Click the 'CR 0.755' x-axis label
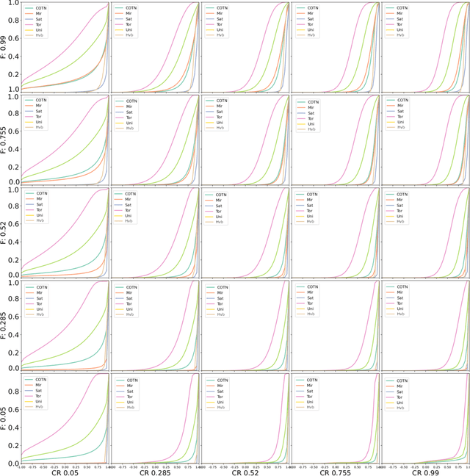The image size is (470, 476). coord(335,472)
